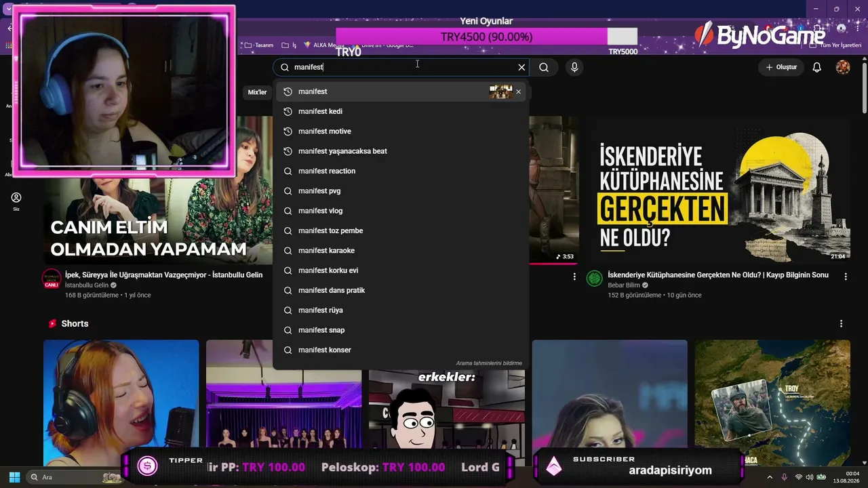Open the ALKA Medya bookmark

click(323, 45)
